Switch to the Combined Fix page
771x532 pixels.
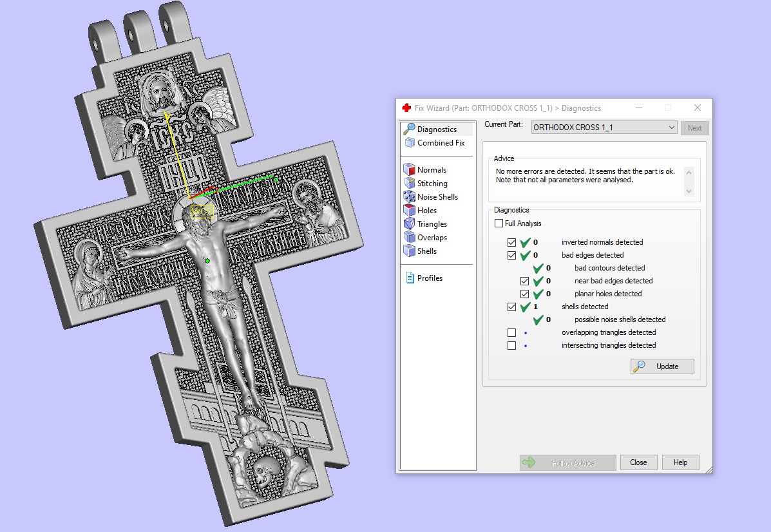(441, 142)
